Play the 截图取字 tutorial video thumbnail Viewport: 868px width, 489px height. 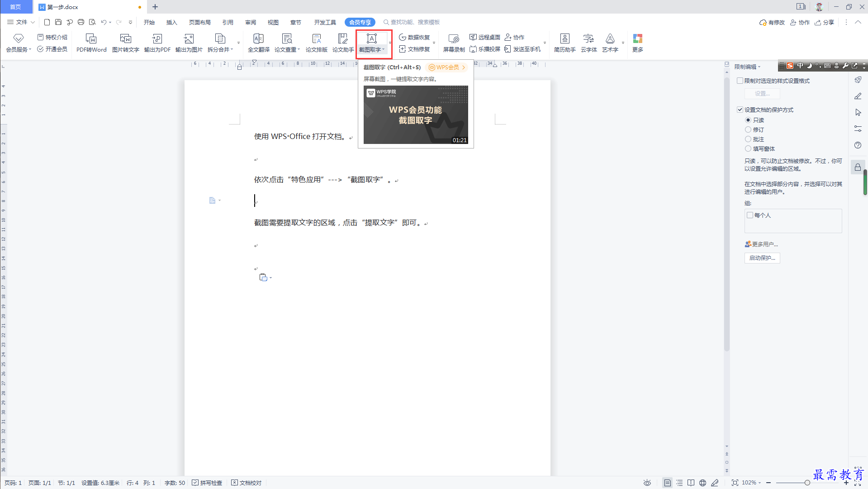coord(416,115)
